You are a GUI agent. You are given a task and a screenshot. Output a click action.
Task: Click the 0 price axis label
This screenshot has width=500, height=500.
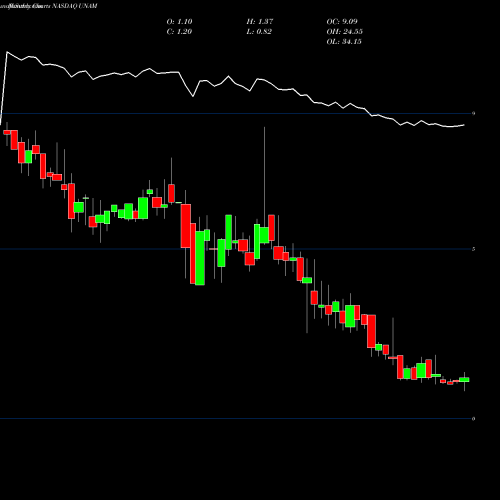[x=473, y=419]
